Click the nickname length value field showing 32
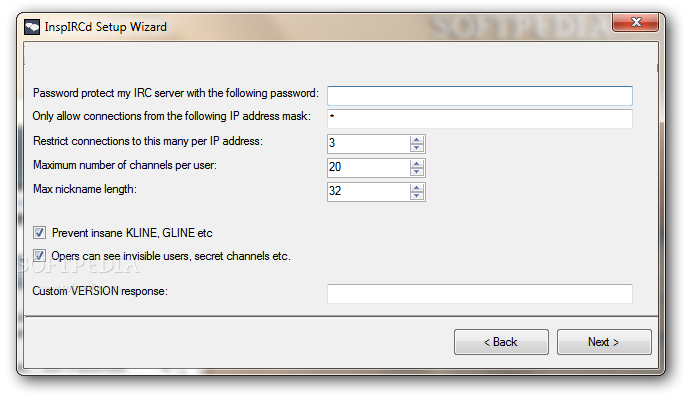This screenshot has height=396, width=686. pos(369,192)
